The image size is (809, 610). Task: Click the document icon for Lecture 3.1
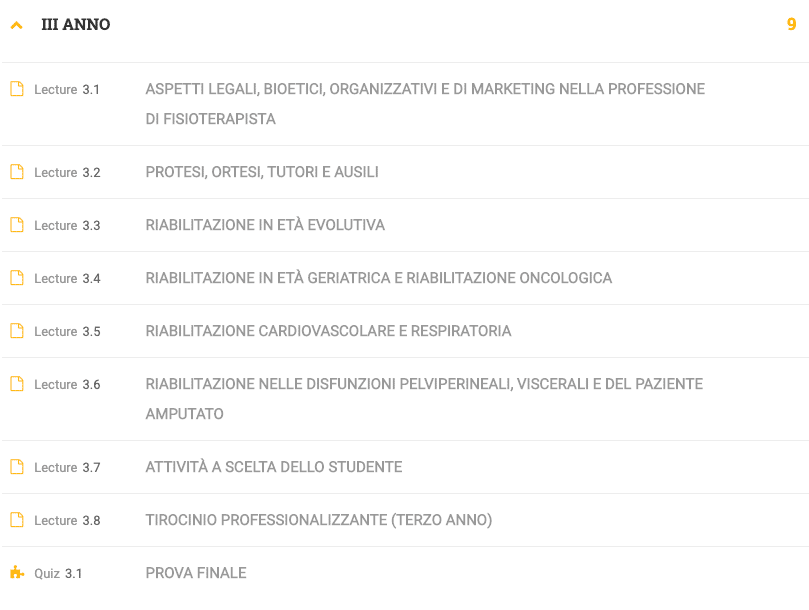click(x=17, y=89)
